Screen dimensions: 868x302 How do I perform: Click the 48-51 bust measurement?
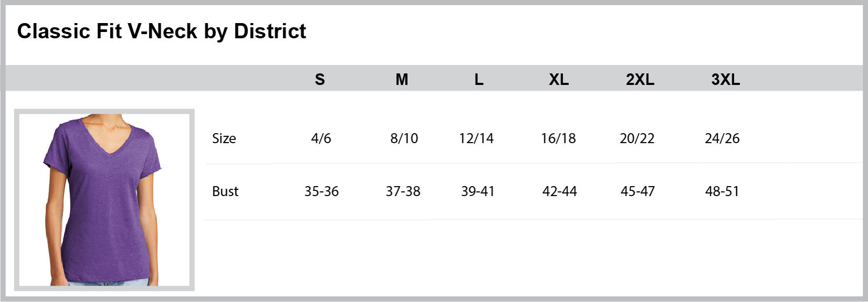pyautogui.click(x=722, y=191)
